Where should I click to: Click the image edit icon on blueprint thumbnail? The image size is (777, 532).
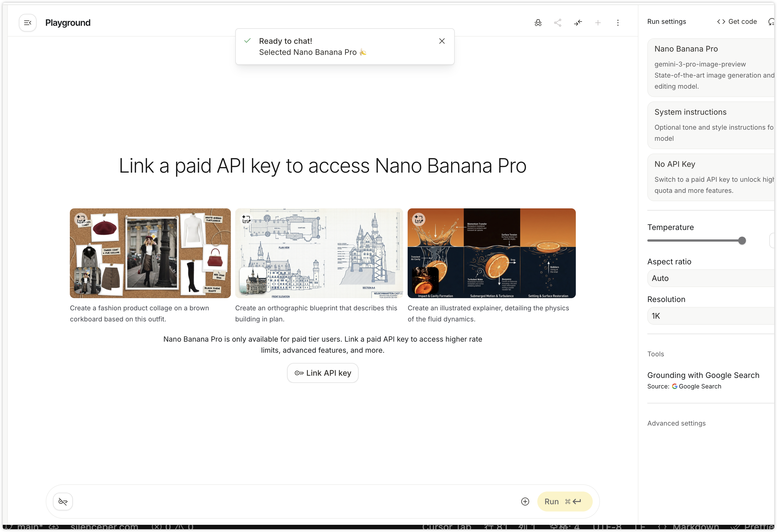246,219
